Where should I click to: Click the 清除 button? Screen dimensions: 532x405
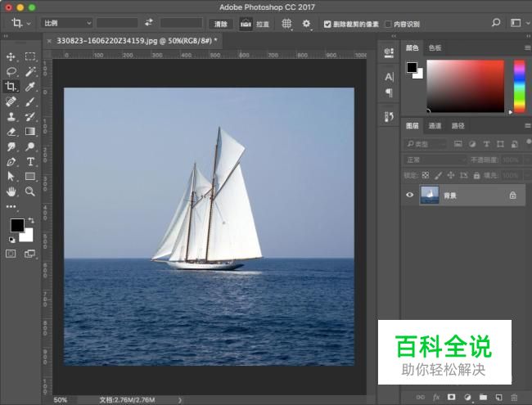tap(219, 25)
